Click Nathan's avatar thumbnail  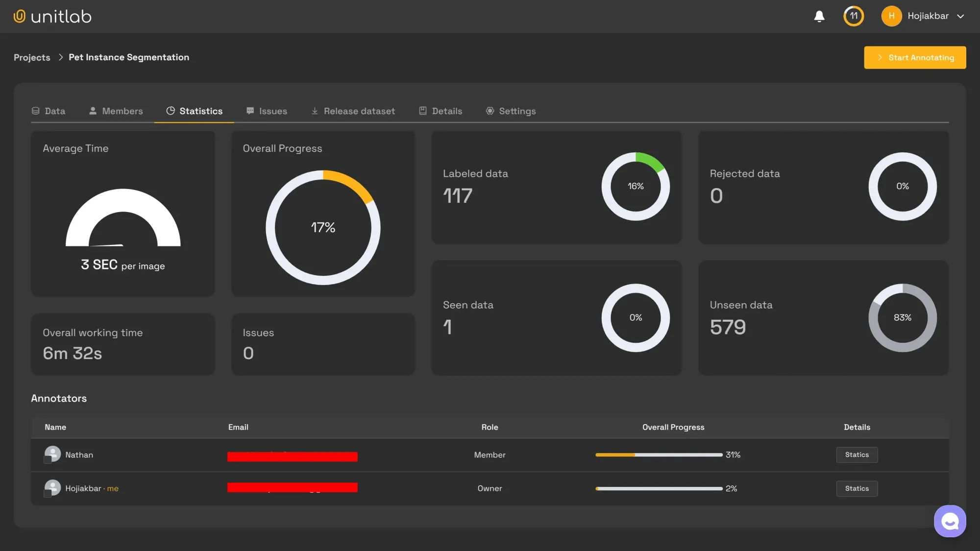click(52, 455)
